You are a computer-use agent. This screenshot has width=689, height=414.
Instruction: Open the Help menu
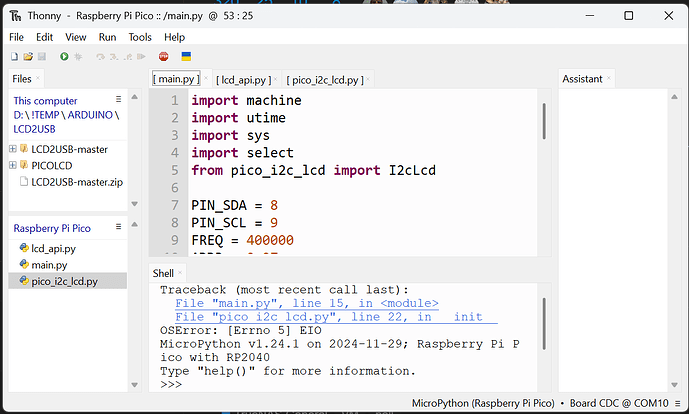tap(174, 37)
